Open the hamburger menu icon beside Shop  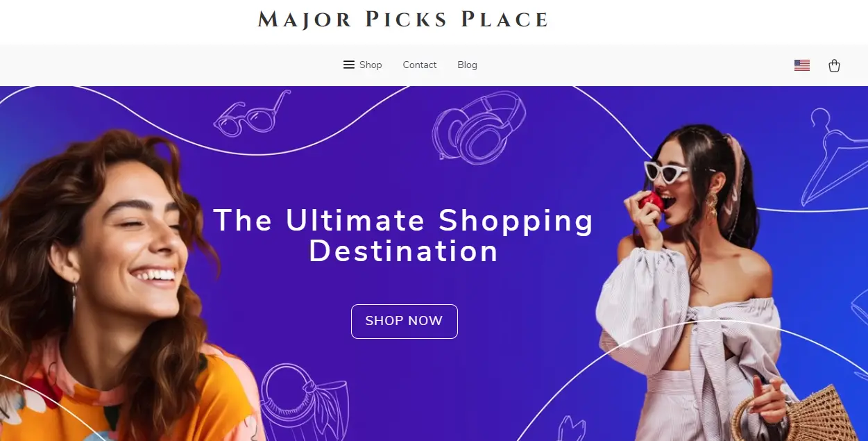coord(349,65)
